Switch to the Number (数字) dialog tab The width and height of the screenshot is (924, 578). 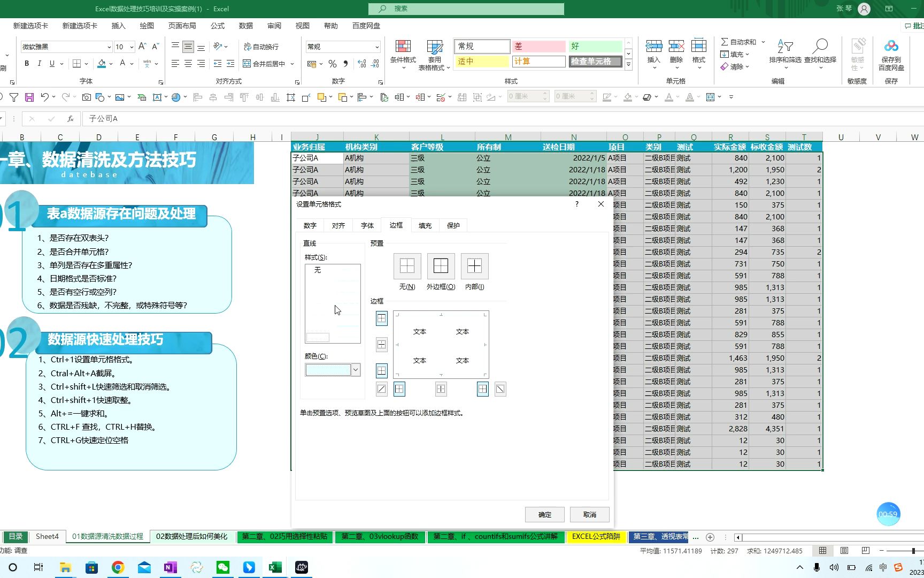[x=310, y=225]
